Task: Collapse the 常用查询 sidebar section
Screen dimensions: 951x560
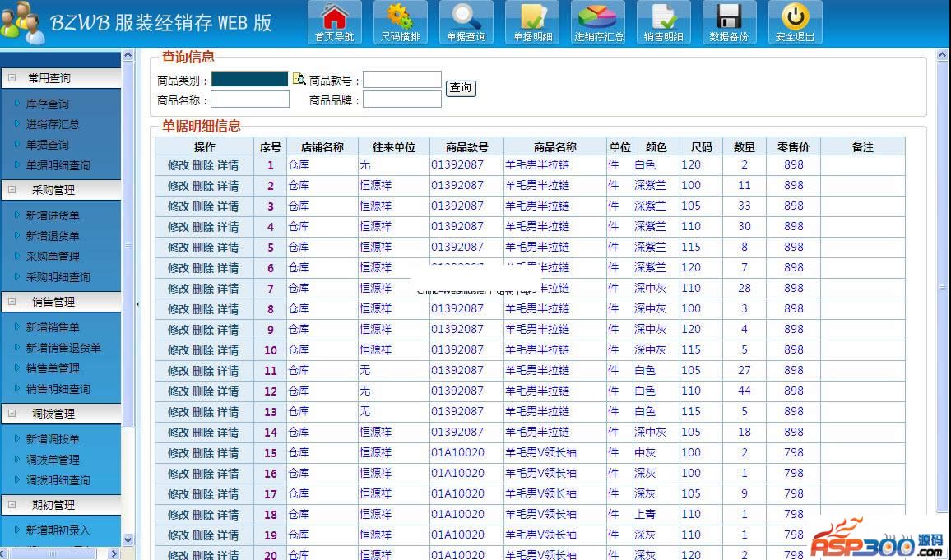Action: (12, 78)
